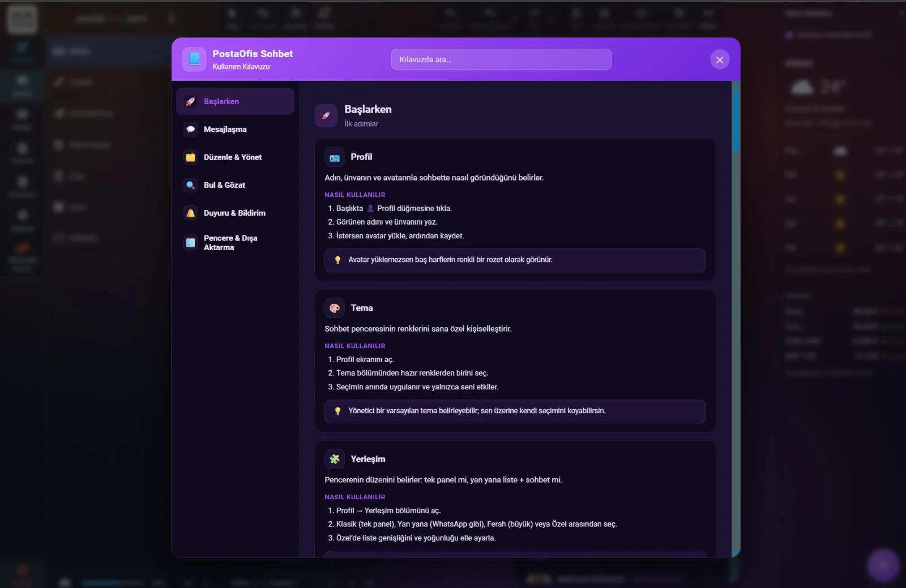Click the magnifier icon for Bul & Gözat
The height and width of the screenshot is (588, 906).
point(191,185)
